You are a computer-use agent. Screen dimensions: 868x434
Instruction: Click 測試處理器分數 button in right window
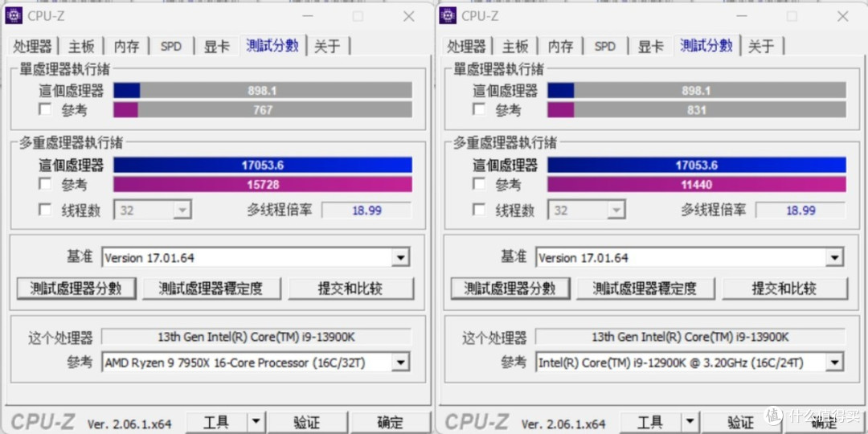point(510,289)
